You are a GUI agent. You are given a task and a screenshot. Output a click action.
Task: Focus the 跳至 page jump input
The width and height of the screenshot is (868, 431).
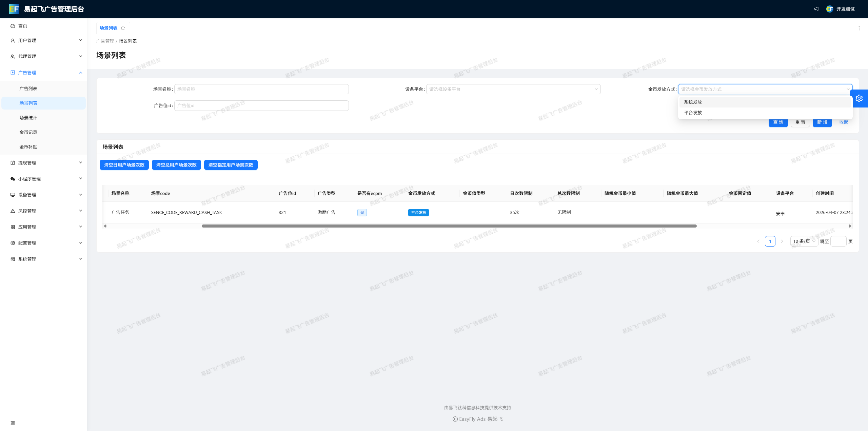pyautogui.click(x=838, y=241)
